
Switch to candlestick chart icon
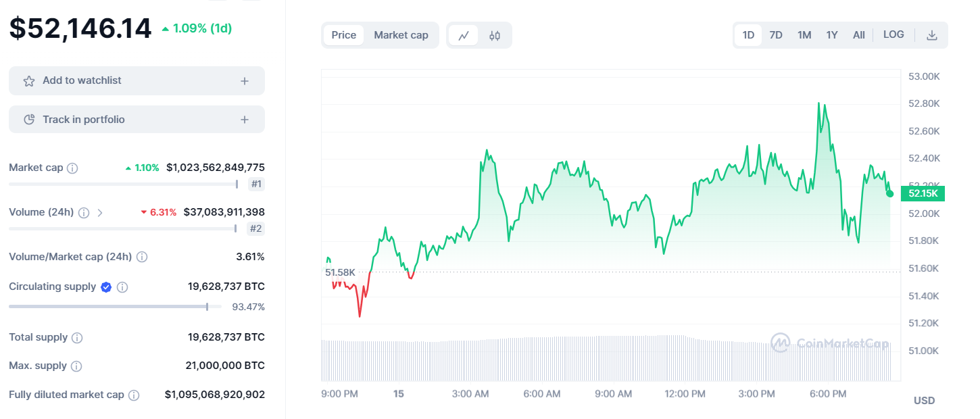tap(495, 36)
